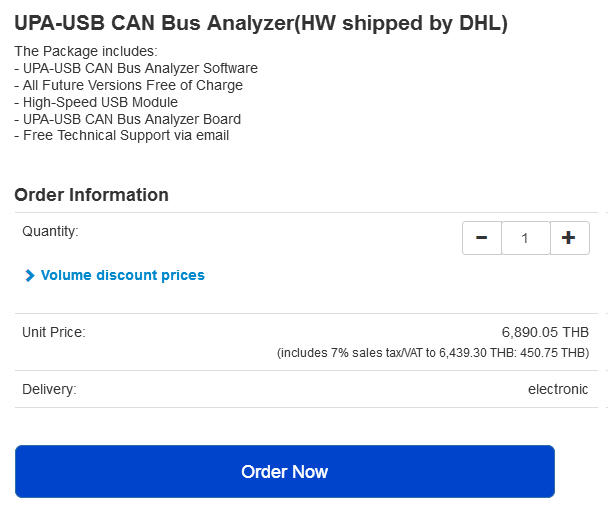Click the 6,890.05 THB price value

[545, 332]
